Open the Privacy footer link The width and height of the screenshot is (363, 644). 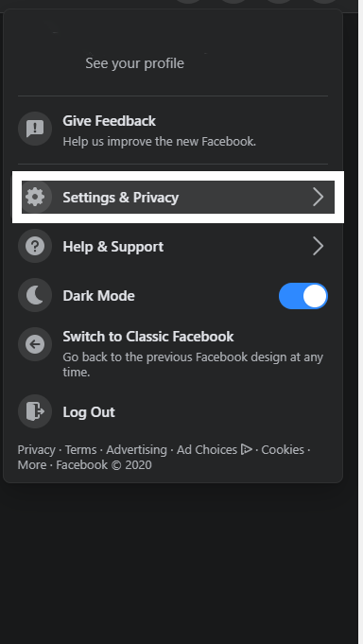(x=36, y=450)
